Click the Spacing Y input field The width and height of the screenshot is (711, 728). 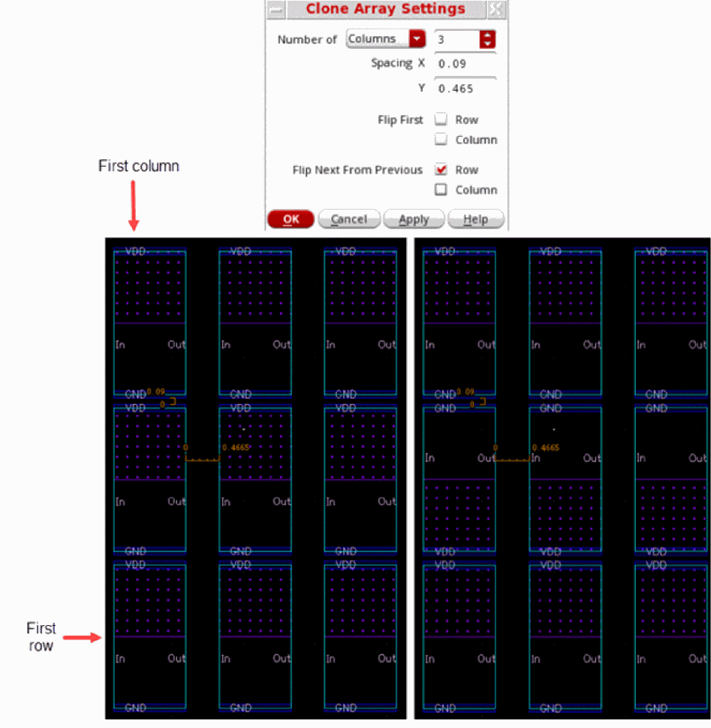pos(465,89)
